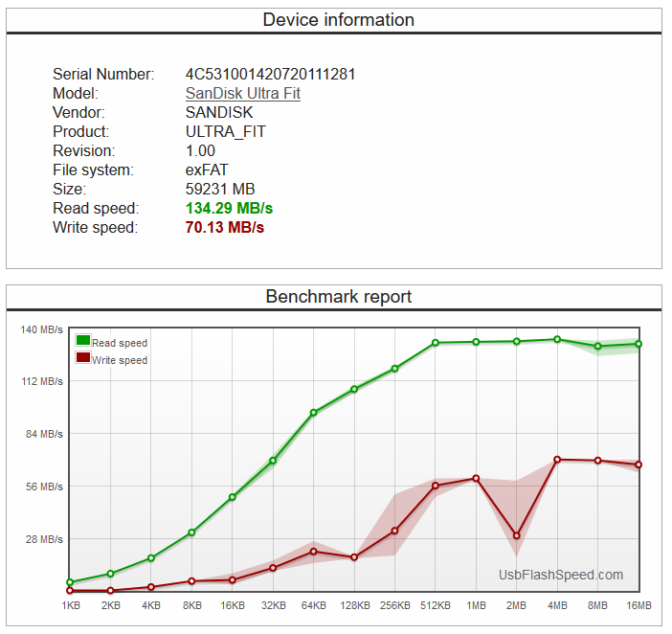The height and width of the screenshot is (634, 672).
Task: Click the 84 MB/s axis label
Action: pos(44,434)
